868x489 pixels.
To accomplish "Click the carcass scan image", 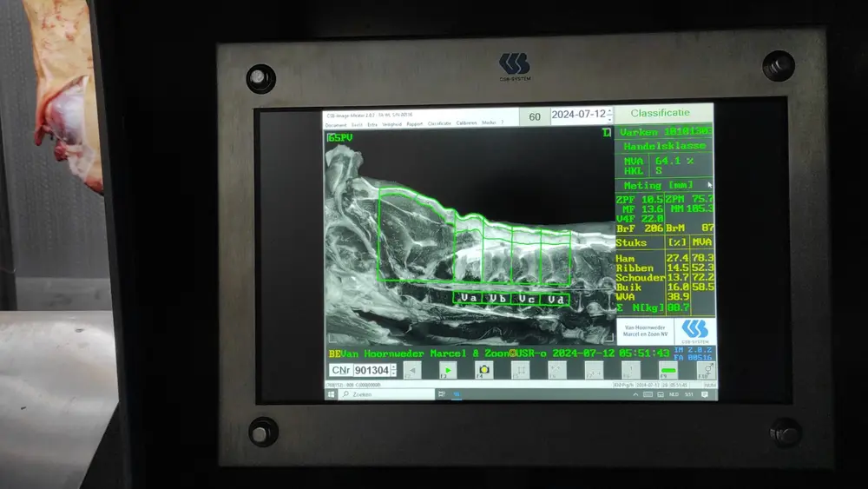I will tap(469, 237).
